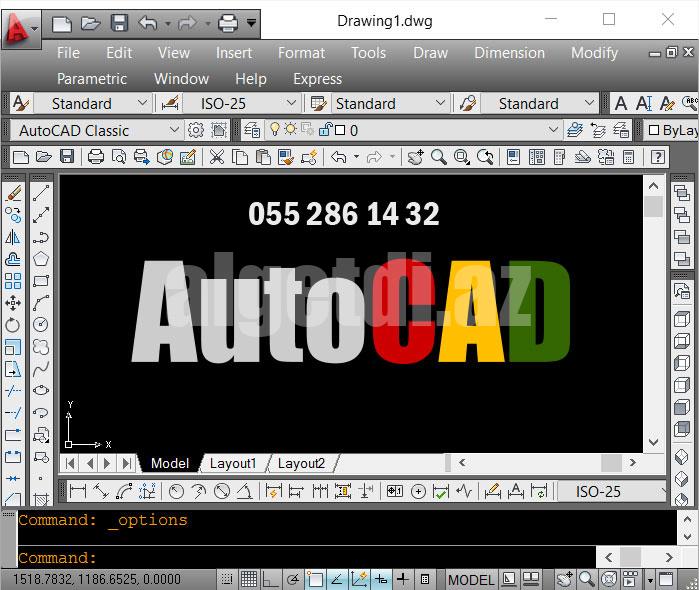Jump to the last layout tab arrow
Viewport: 699px width, 590px height.
[127, 463]
